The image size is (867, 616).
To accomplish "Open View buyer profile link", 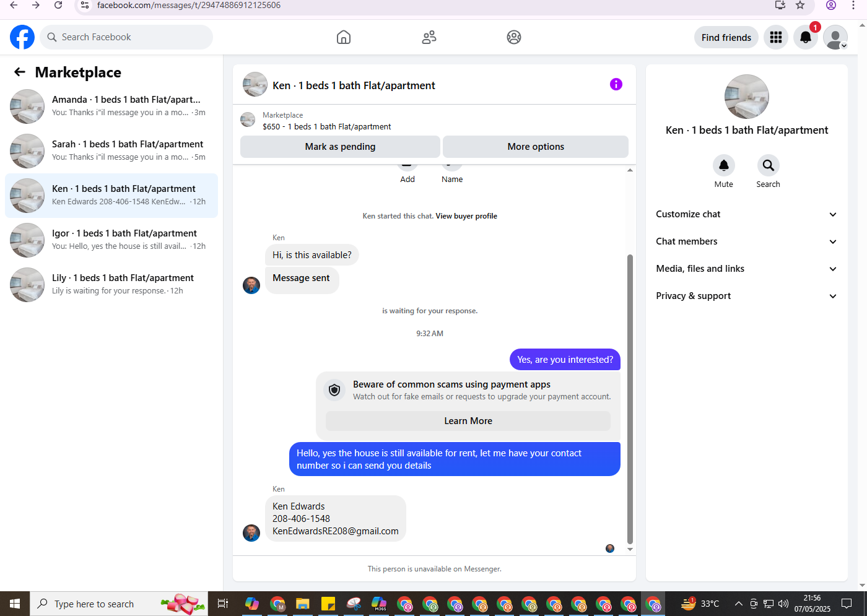I will click(466, 216).
